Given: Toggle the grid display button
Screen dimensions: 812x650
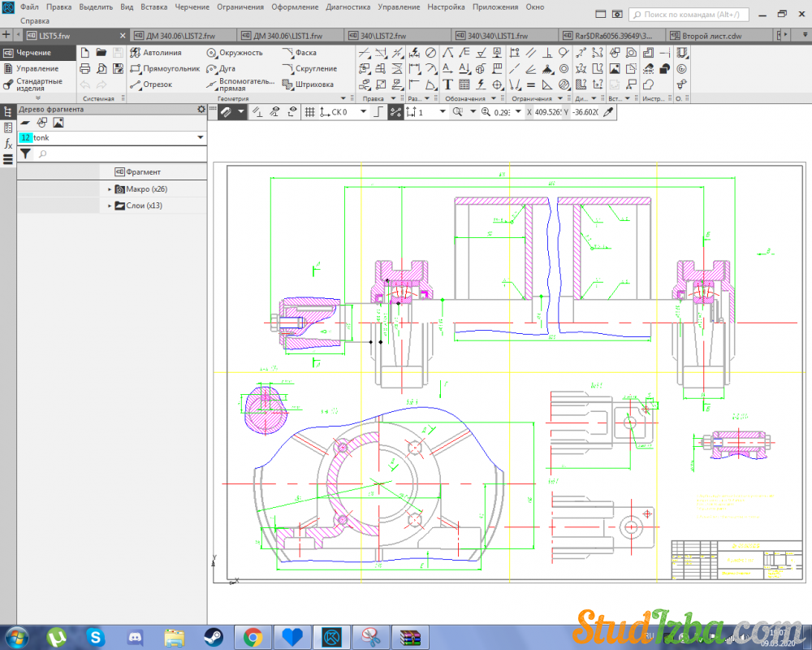Looking at the screenshot, I should (x=309, y=112).
